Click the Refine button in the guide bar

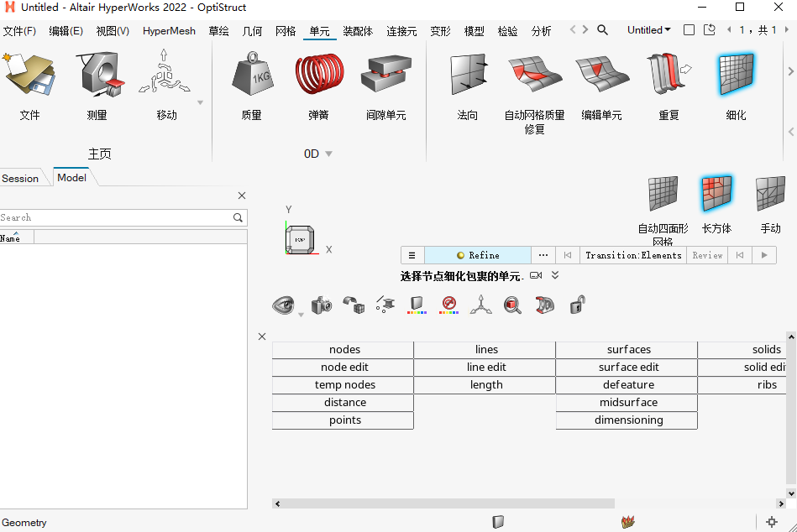tap(479, 254)
